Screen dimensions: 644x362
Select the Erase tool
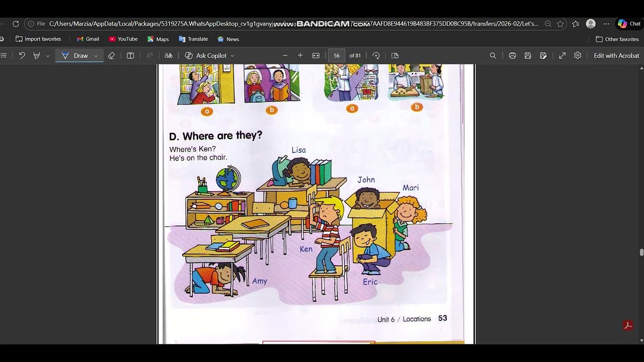[112, 56]
